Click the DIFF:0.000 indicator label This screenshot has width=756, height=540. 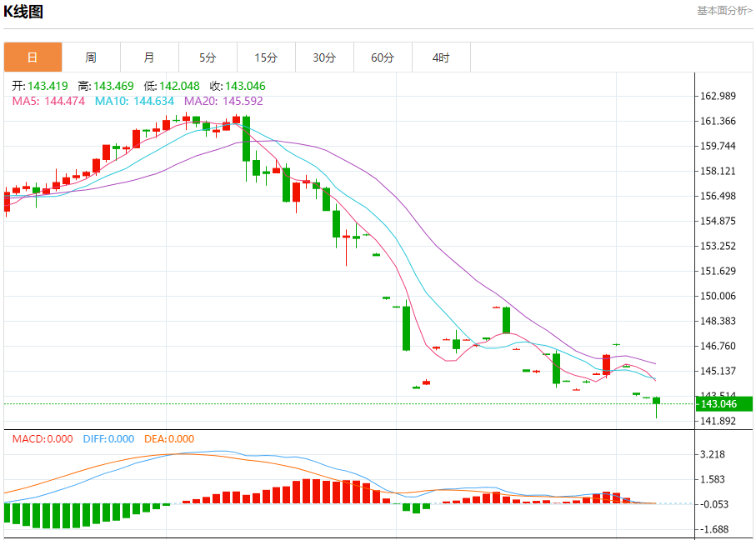(x=108, y=439)
